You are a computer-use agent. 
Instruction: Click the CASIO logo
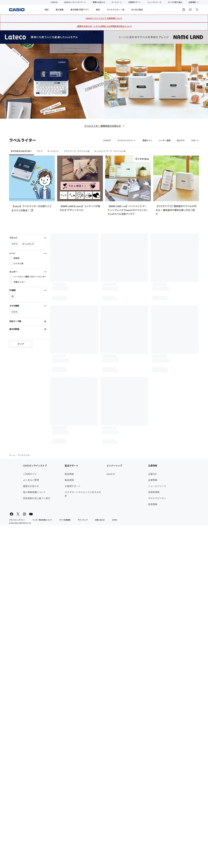(17, 10)
